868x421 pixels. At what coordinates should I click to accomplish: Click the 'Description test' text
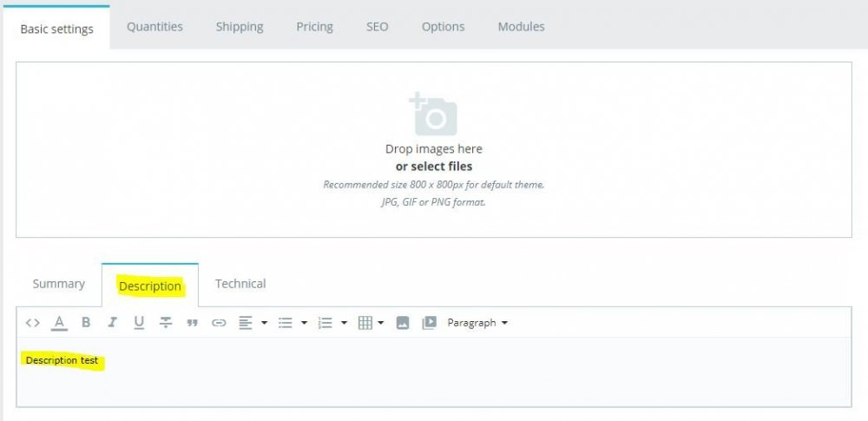click(x=62, y=360)
